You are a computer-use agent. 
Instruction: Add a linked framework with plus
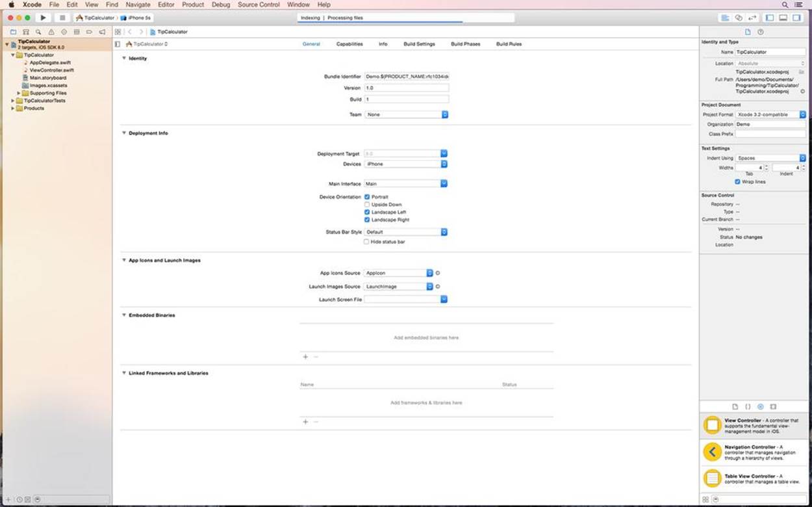[305, 422]
